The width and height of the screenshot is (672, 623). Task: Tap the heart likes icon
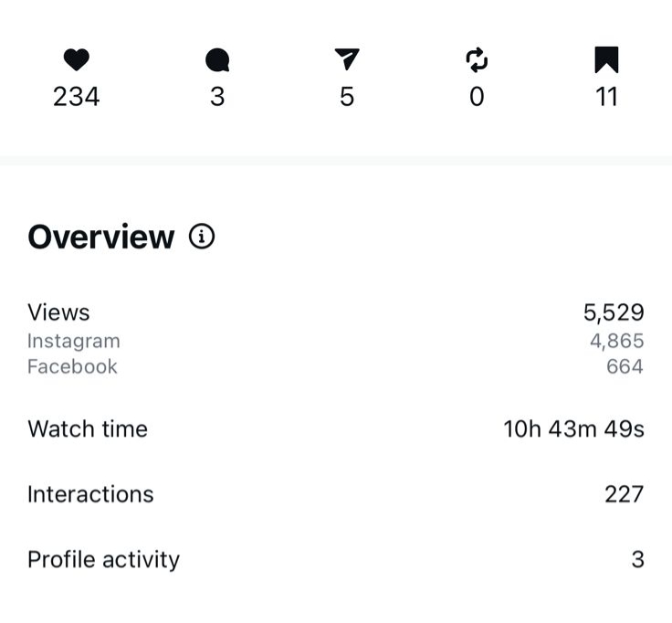[77, 61]
